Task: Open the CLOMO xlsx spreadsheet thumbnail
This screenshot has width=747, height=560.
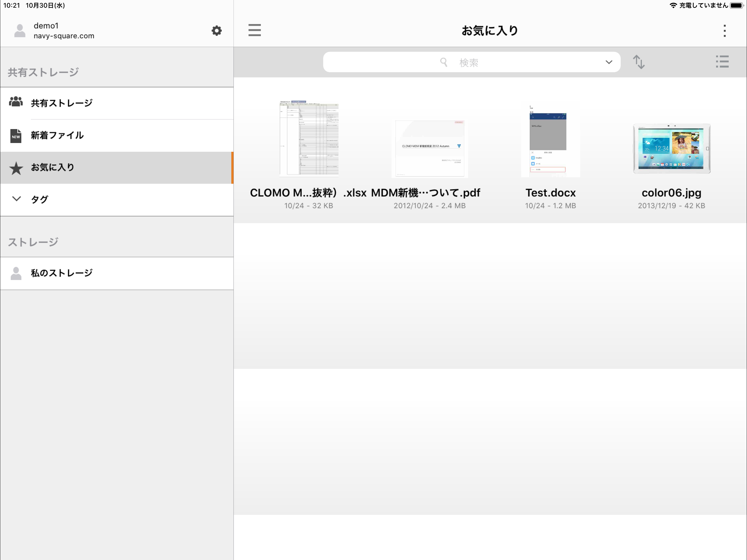Action: 309,138
